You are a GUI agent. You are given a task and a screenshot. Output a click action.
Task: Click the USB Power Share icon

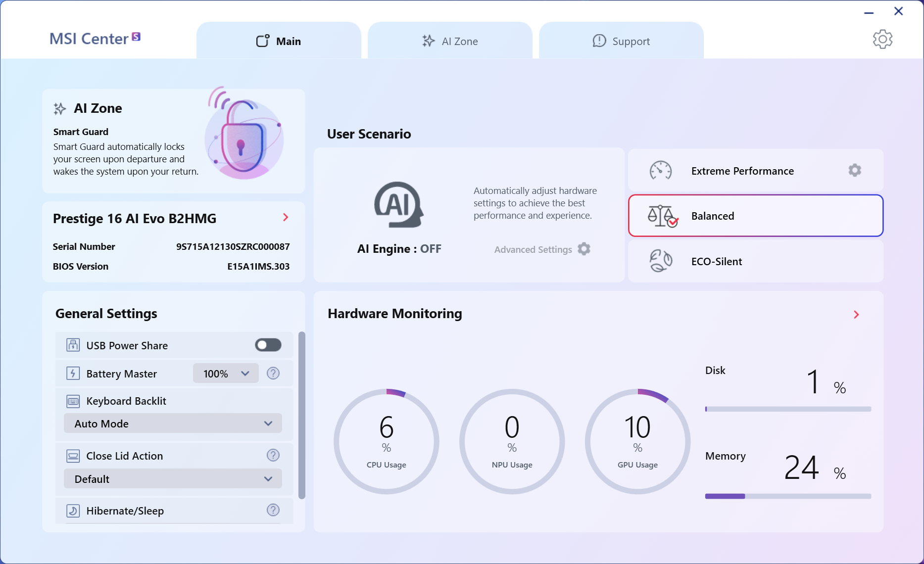pos(73,345)
